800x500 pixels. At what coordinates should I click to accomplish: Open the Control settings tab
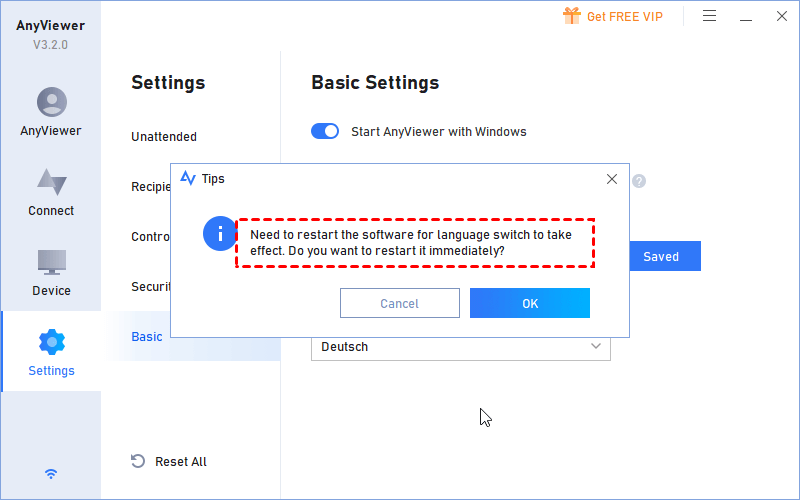151,237
